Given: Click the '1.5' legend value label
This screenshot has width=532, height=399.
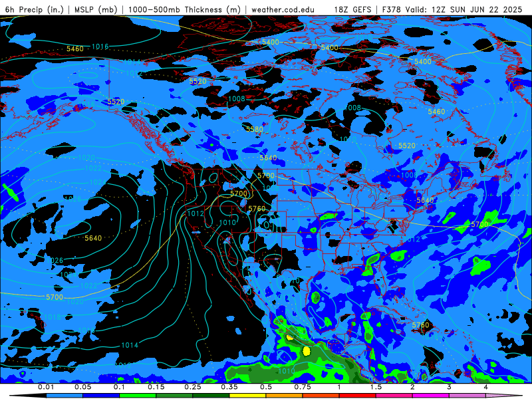Looking at the screenshot, I should [x=376, y=387].
